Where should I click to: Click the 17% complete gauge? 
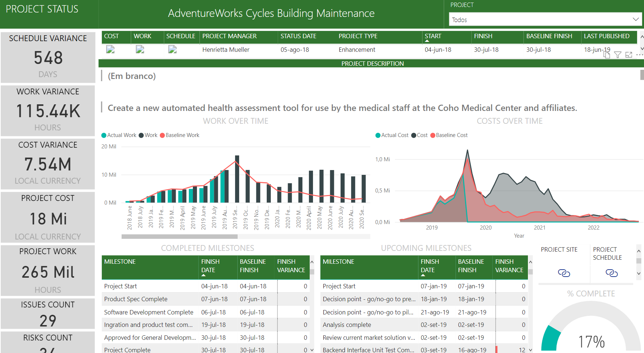pos(591,327)
